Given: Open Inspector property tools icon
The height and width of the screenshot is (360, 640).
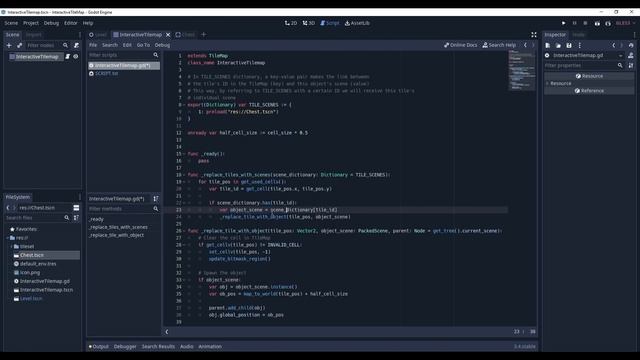Looking at the screenshot, I should (x=631, y=65).
